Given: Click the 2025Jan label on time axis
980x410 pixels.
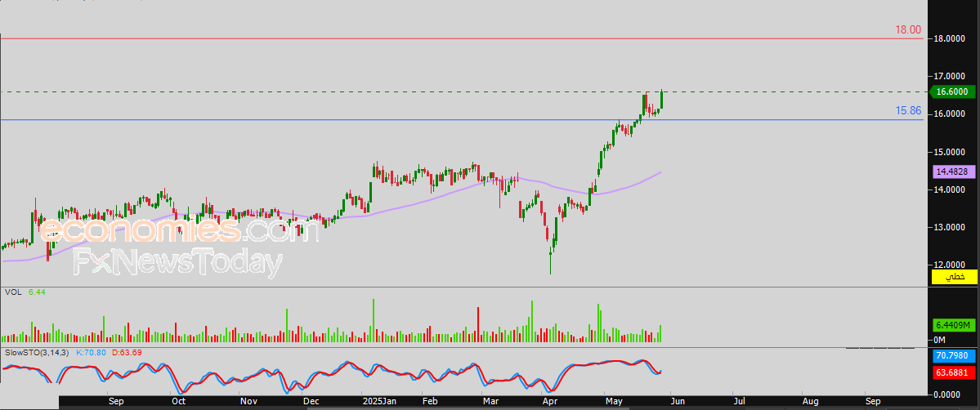Looking at the screenshot, I should (379, 401).
